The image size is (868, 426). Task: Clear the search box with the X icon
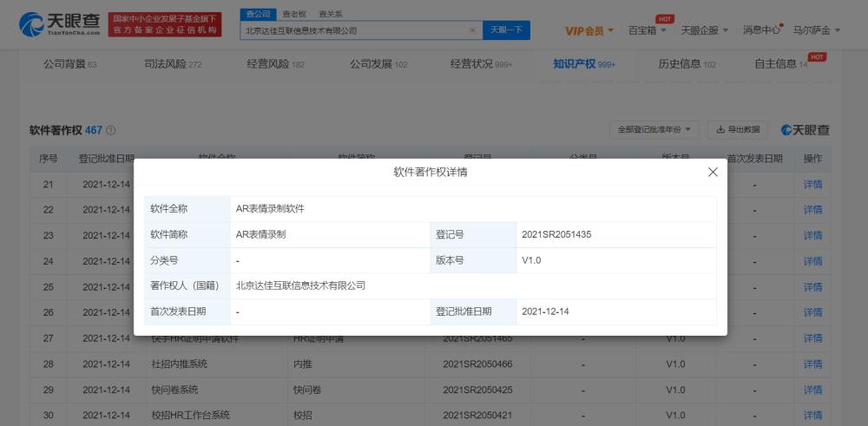click(472, 30)
